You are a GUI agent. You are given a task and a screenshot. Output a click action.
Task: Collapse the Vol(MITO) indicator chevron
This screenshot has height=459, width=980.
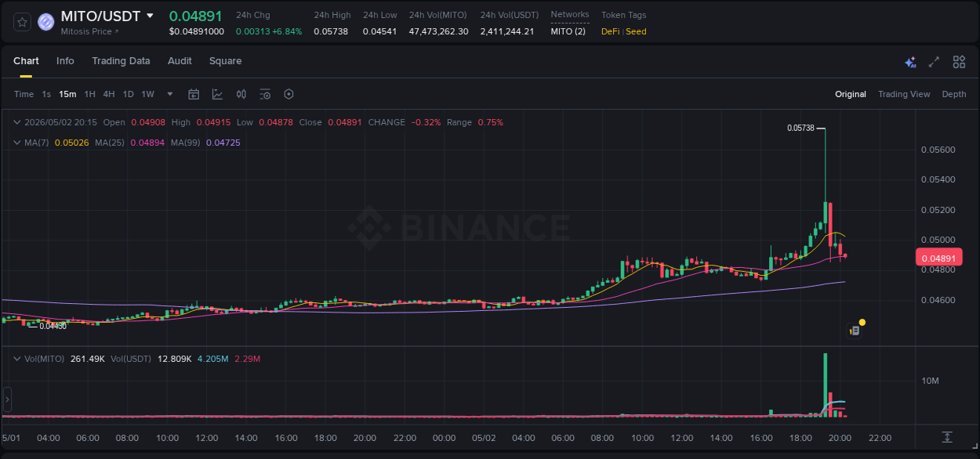point(17,358)
